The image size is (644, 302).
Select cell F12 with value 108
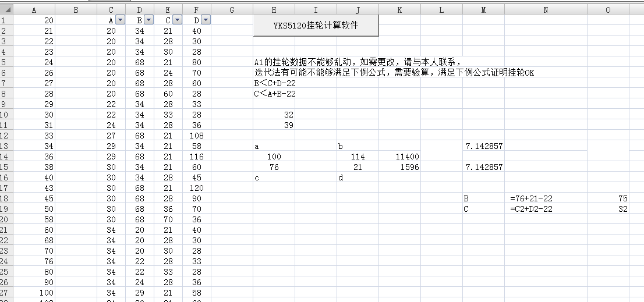click(x=197, y=136)
